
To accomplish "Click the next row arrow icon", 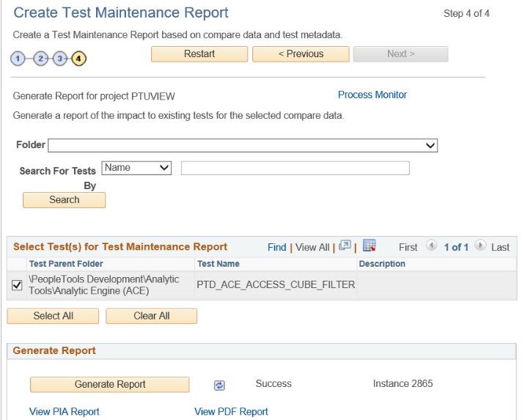I will [481, 247].
